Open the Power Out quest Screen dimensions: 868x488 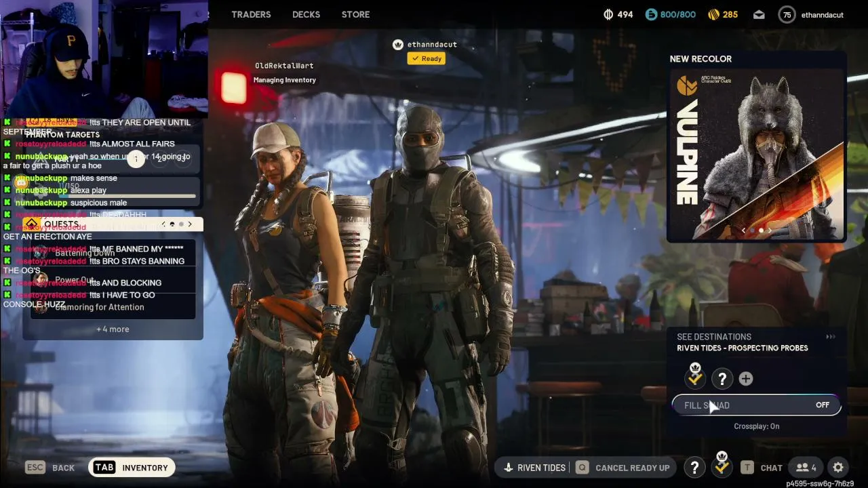pos(113,280)
